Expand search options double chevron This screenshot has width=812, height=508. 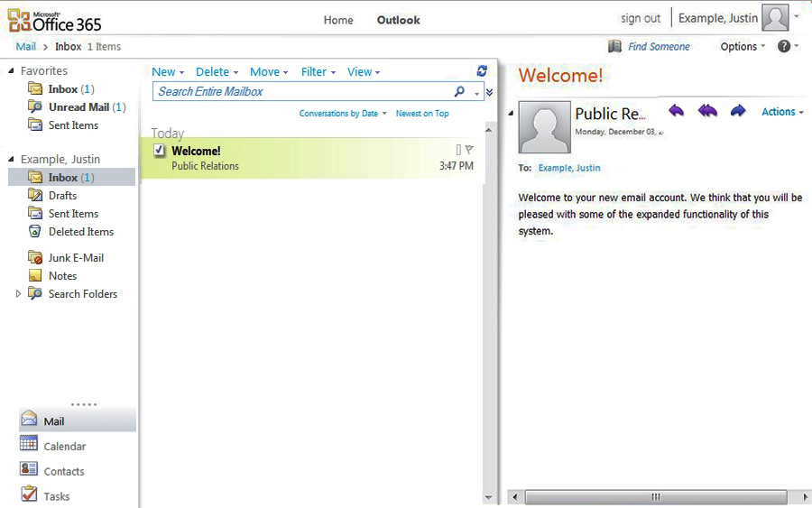(x=489, y=92)
